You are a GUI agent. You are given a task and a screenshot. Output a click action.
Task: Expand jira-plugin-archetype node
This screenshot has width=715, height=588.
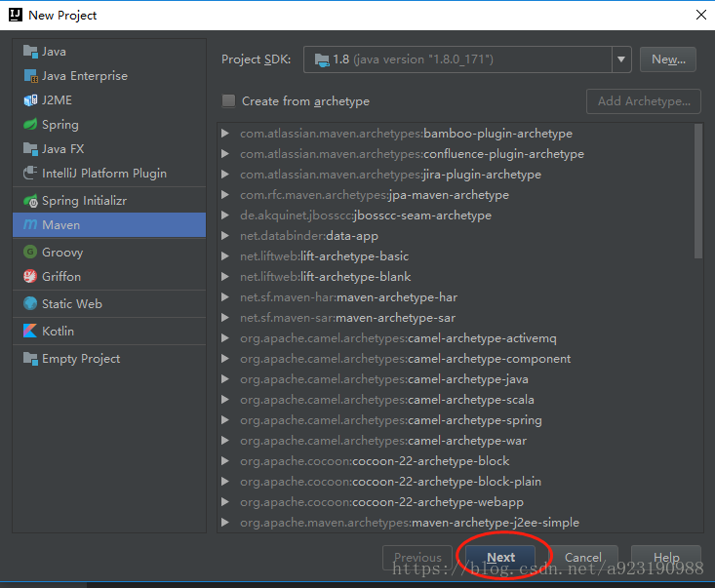[224, 175]
